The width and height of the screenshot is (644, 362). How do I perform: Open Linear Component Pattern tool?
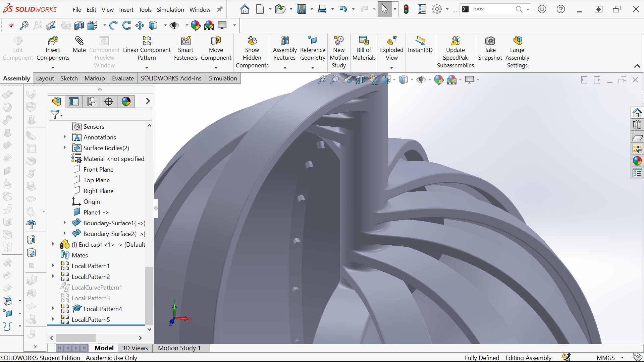pos(147,49)
